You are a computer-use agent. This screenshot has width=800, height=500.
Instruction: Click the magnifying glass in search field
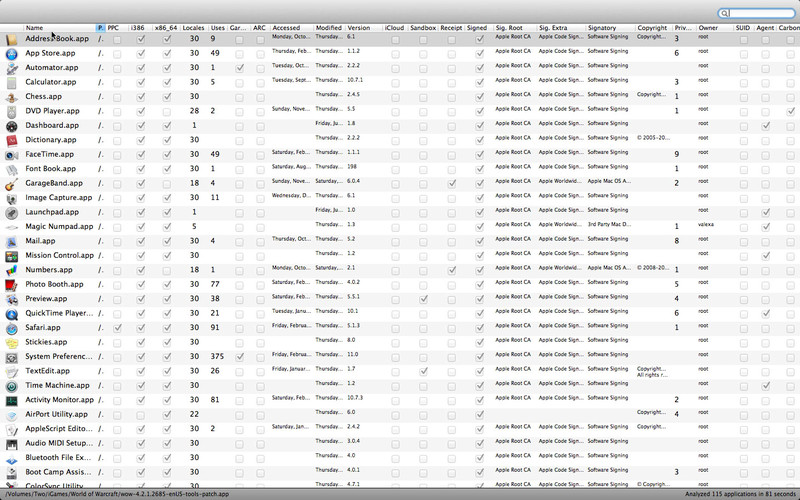tap(724, 14)
